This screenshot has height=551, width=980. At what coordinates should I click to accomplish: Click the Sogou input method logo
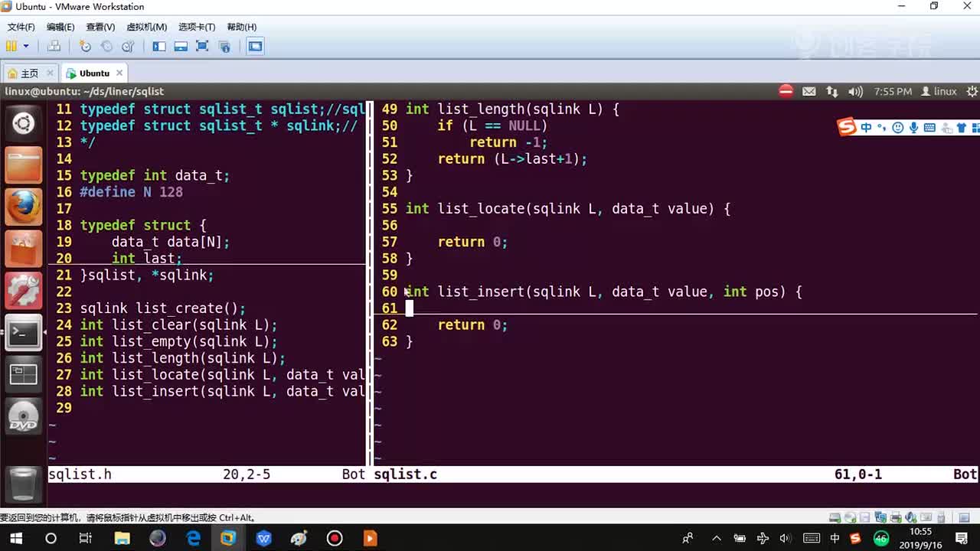click(x=847, y=127)
